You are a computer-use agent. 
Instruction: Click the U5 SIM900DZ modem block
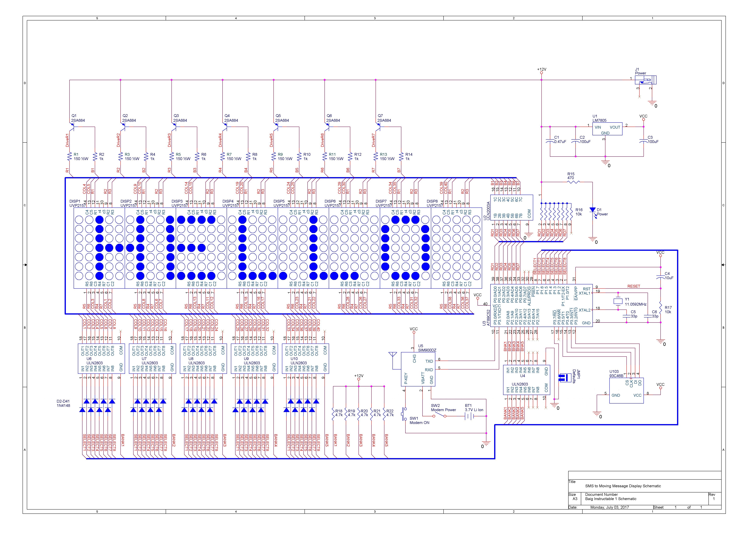[418, 369]
